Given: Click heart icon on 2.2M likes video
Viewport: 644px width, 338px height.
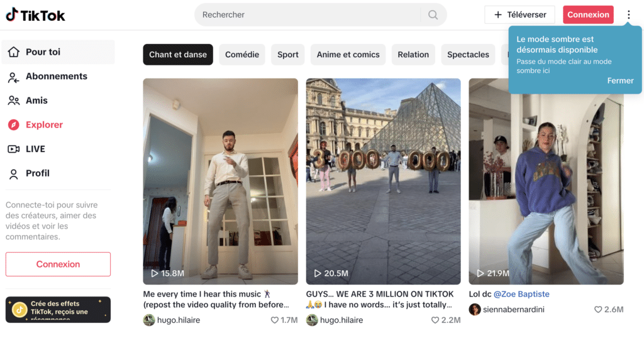Looking at the screenshot, I should (435, 320).
